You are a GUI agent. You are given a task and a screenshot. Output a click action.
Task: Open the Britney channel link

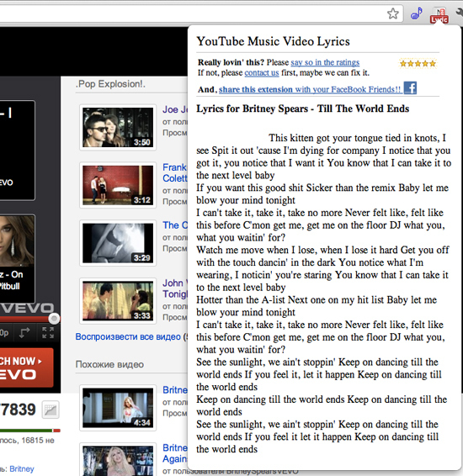22,468
